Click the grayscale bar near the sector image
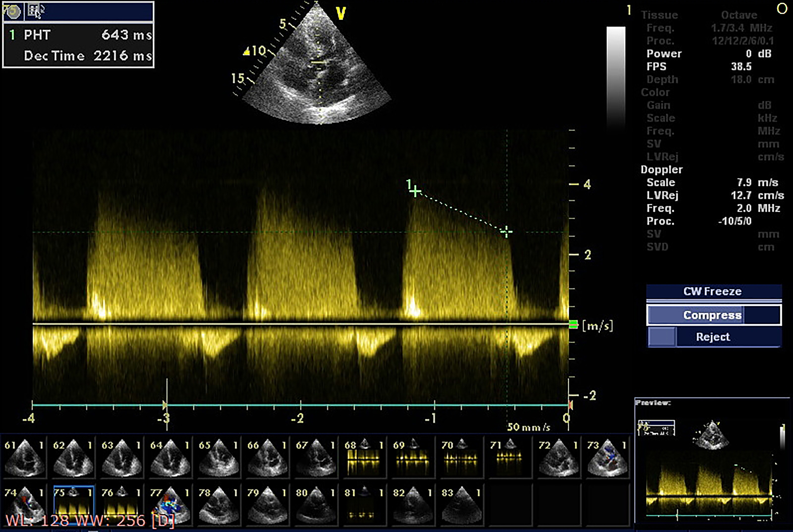 pyautogui.click(x=616, y=74)
